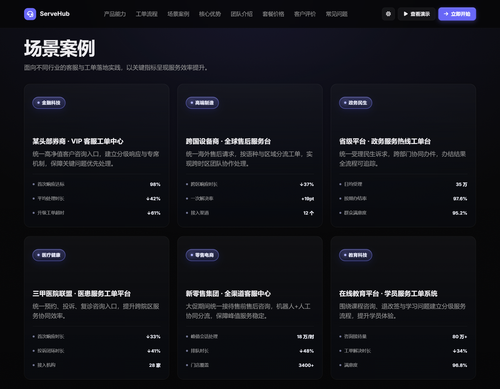
Task: Select the 医疗健康 tag pill
Action: [49, 255]
